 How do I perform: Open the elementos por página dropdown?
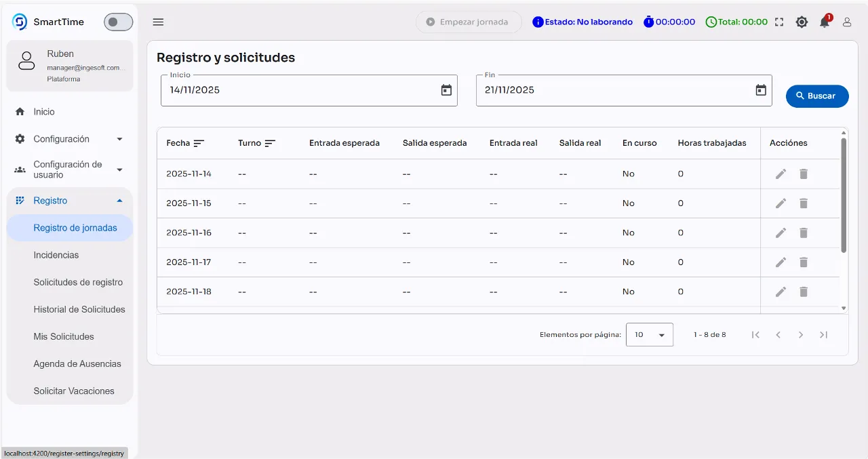tap(649, 334)
